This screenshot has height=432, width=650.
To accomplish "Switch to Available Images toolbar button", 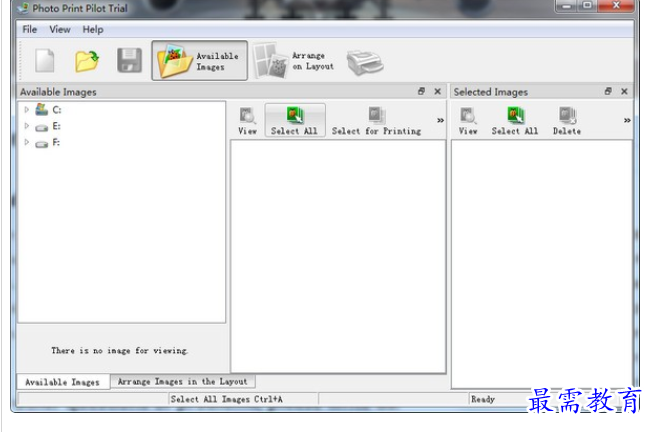I will pyautogui.click(x=199, y=61).
